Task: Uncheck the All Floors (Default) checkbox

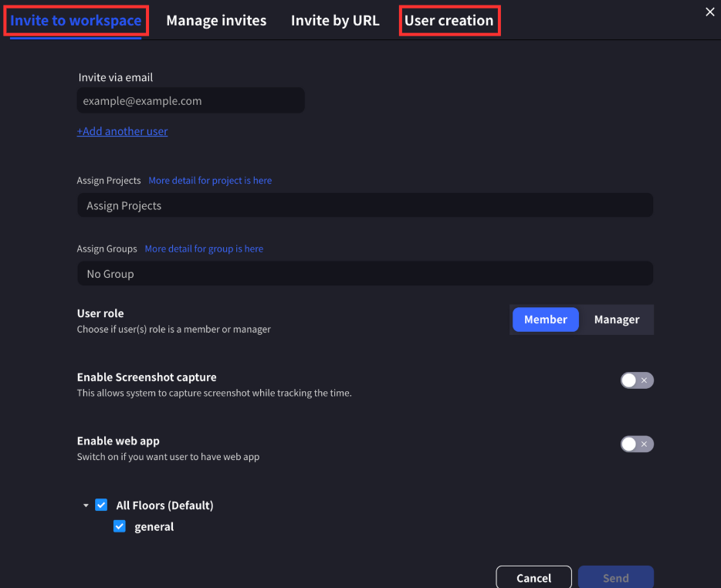Action: 101,504
